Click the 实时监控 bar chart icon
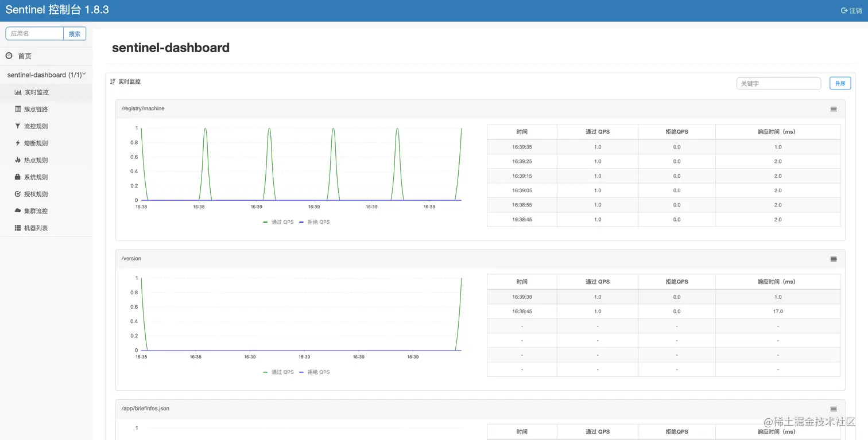The width and height of the screenshot is (868, 440). pyautogui.click(x=18, y=92)
